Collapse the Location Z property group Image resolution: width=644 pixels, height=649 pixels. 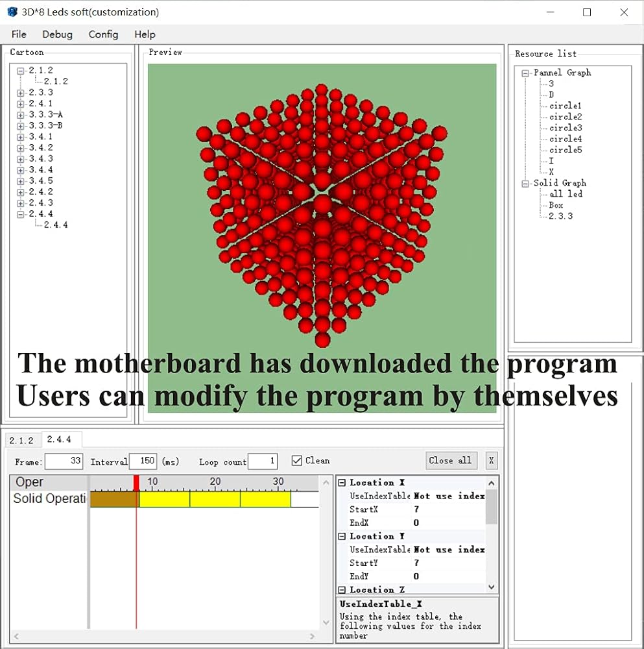click(342, 590)
